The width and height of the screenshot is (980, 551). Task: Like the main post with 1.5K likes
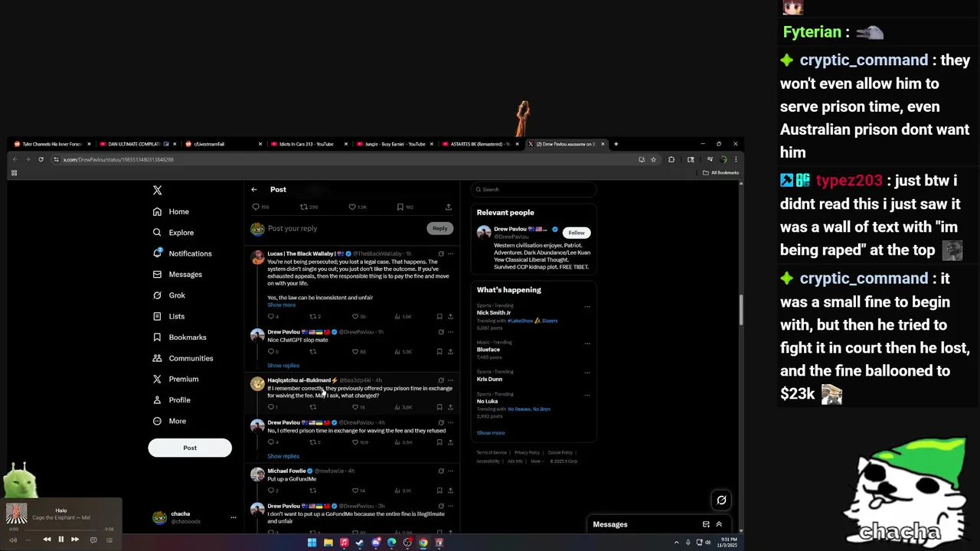(x=352, y=207)
